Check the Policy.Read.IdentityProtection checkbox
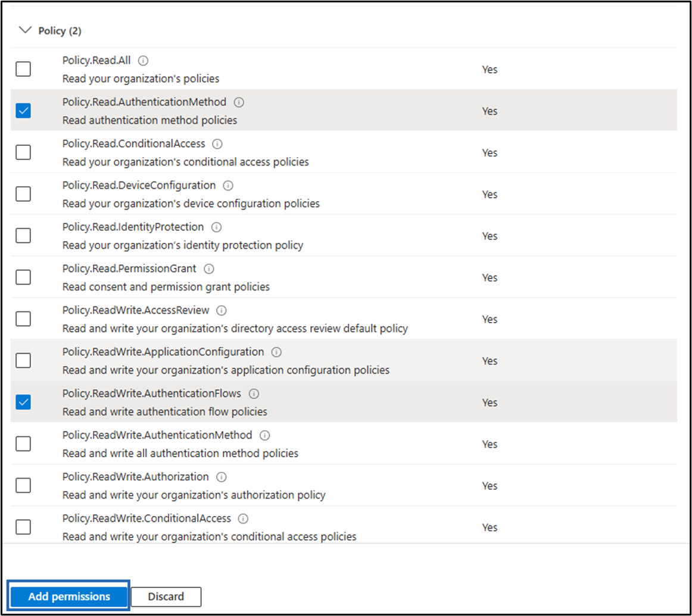Image resolution: width=692 pixels, height=616 pixels. (23, 236)
